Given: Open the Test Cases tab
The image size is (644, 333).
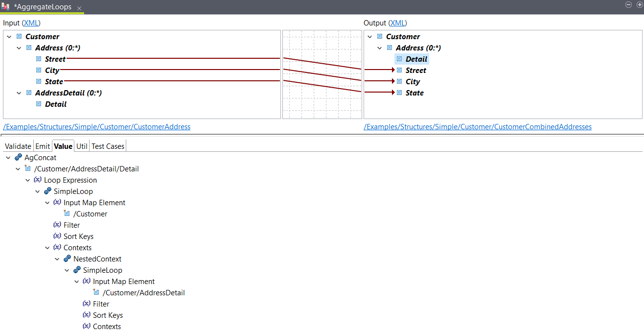Looking at the screenshot, I should pos(108,146).
